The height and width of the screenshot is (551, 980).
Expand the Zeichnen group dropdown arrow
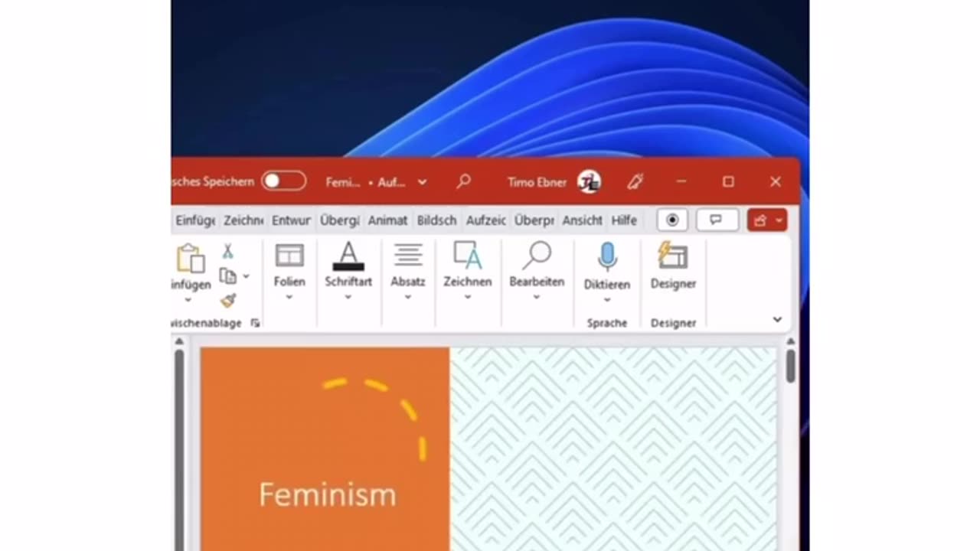tap(467, 297)
